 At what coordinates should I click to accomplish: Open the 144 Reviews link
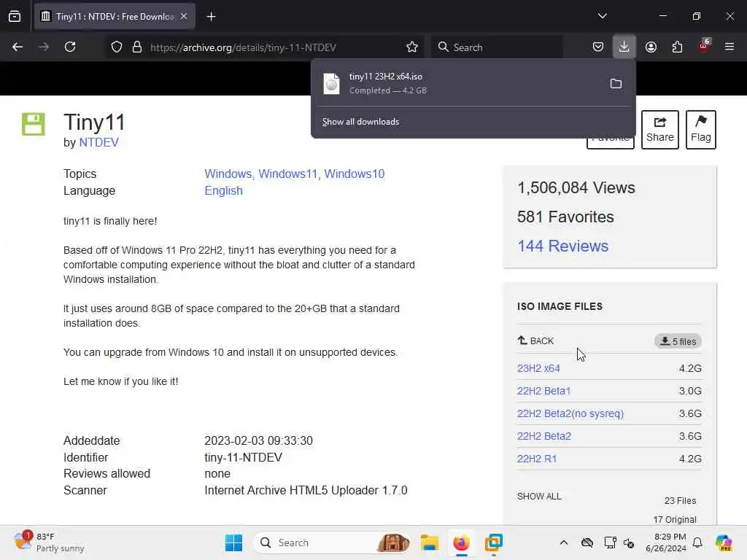[x=562, y=246]
